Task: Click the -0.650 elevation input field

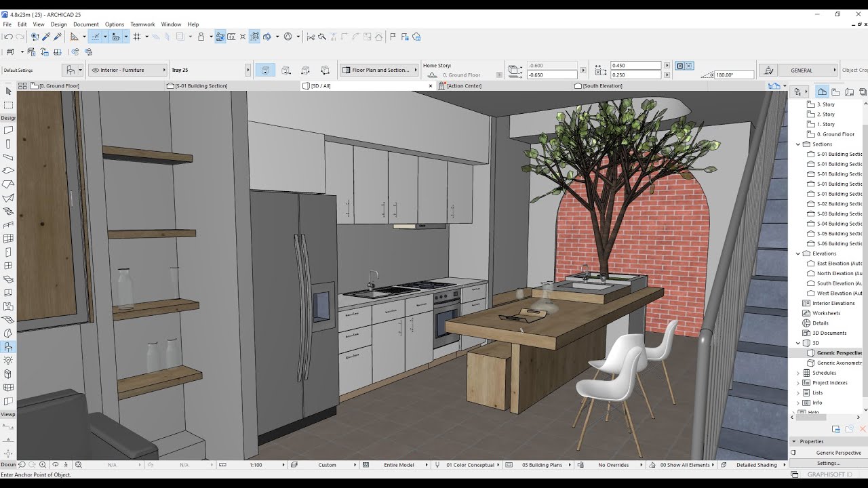Action: click(553, 75)
